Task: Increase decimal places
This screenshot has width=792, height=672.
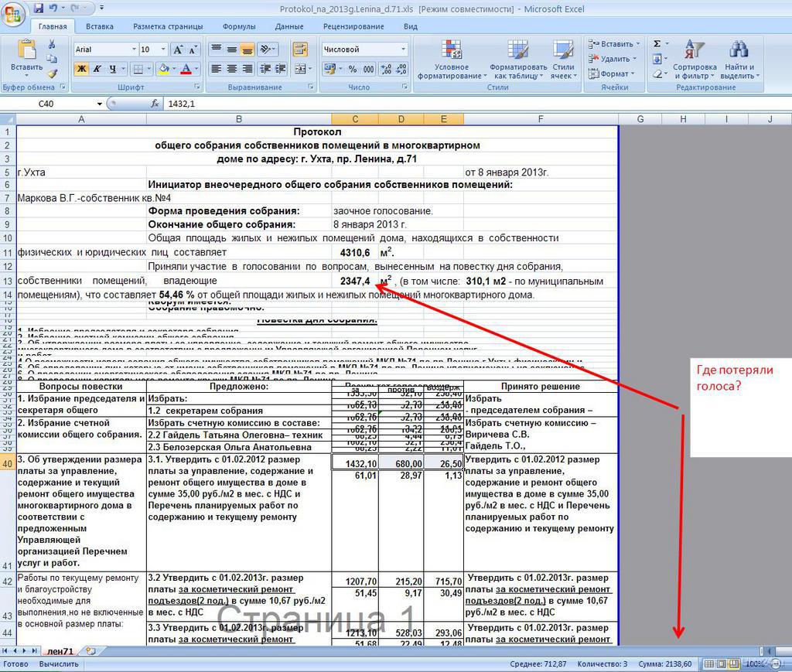Action: [387, 69]
